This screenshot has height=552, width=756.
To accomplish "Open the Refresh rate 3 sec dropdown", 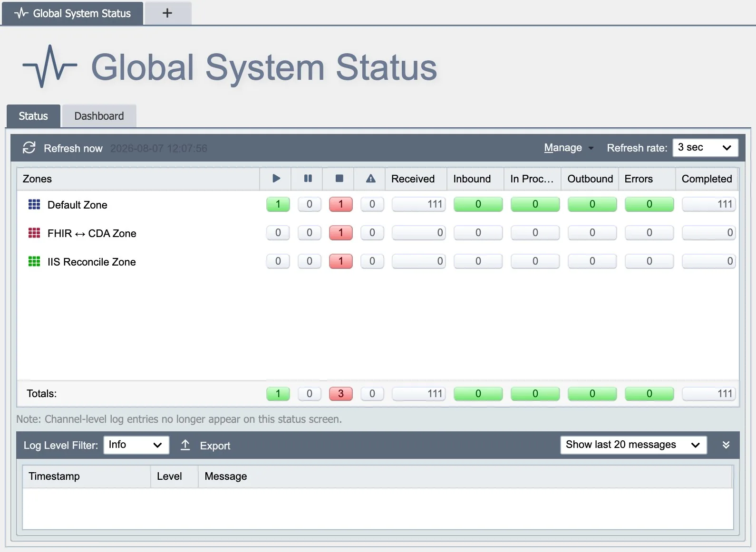I will tap(705, 147).
